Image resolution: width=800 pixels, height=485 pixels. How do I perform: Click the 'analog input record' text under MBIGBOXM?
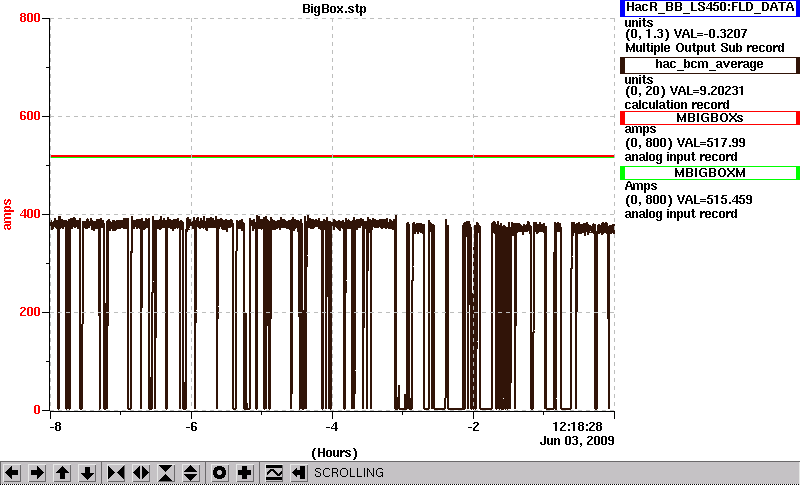pyautogui.click(x=681, y=214)
